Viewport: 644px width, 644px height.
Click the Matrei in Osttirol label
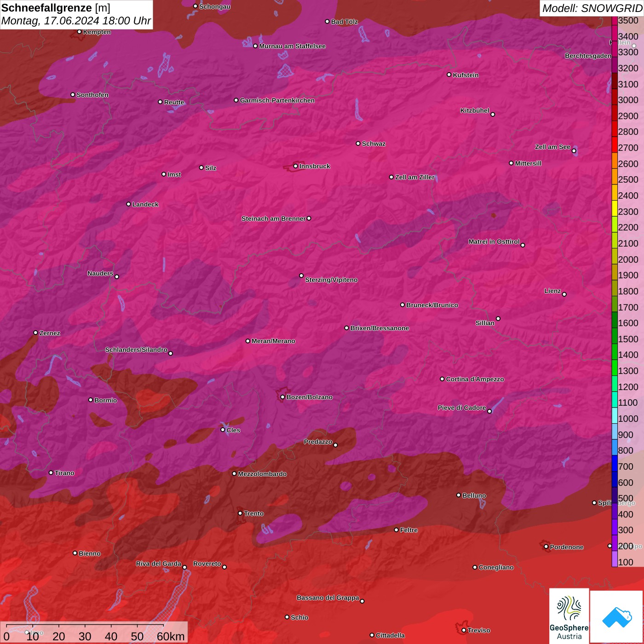coord(494,241)
